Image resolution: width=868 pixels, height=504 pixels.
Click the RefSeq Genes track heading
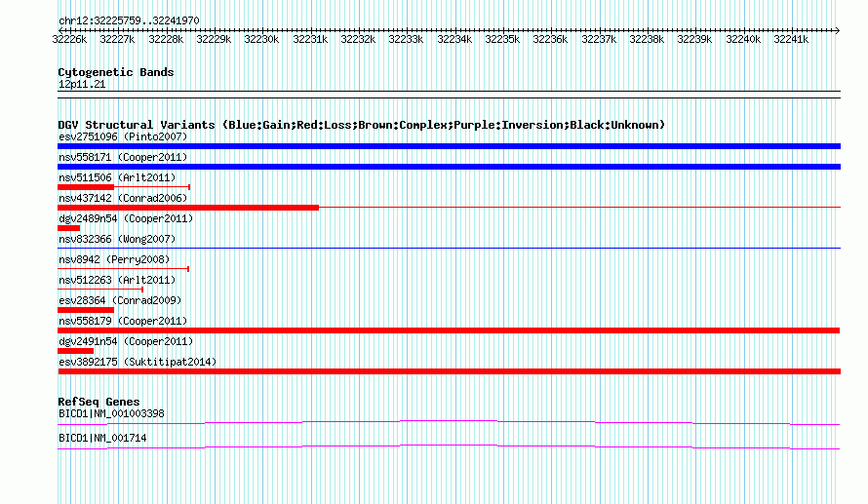point(99,402)
